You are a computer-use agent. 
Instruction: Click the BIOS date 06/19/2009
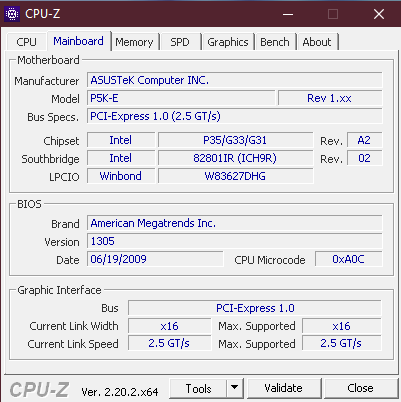click(155, 259)
